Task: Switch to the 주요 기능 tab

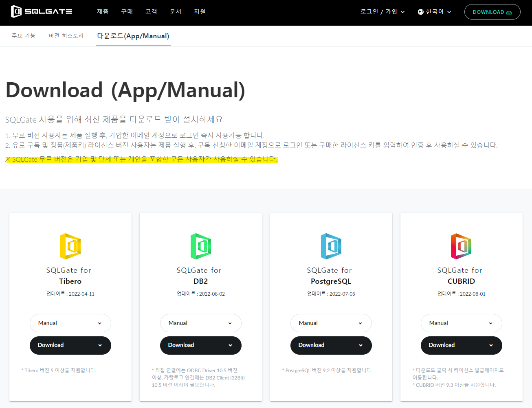Action: point(24,36)
